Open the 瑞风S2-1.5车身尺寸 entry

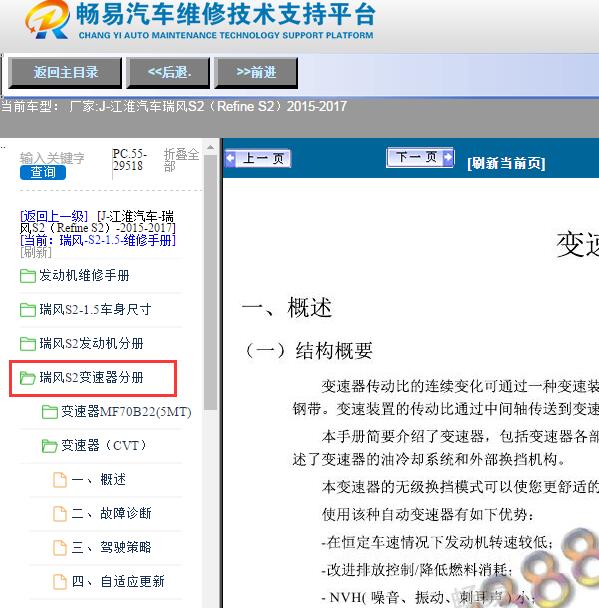point(95,309)
